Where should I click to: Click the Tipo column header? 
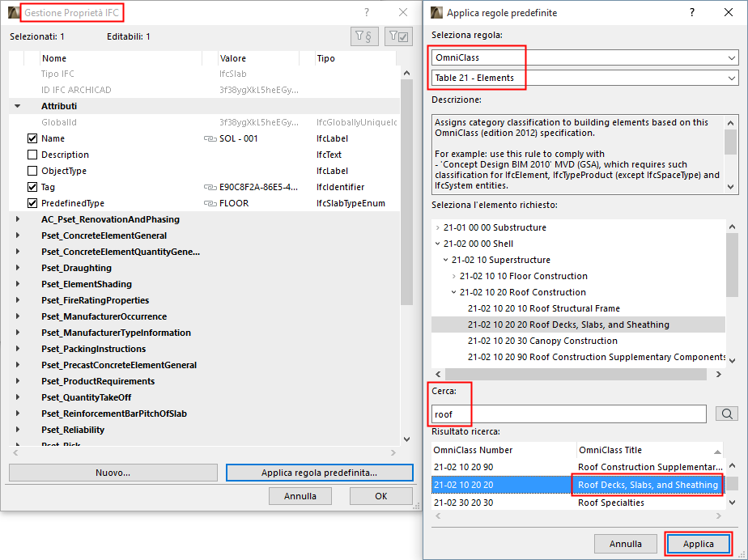tap(355, 58)
